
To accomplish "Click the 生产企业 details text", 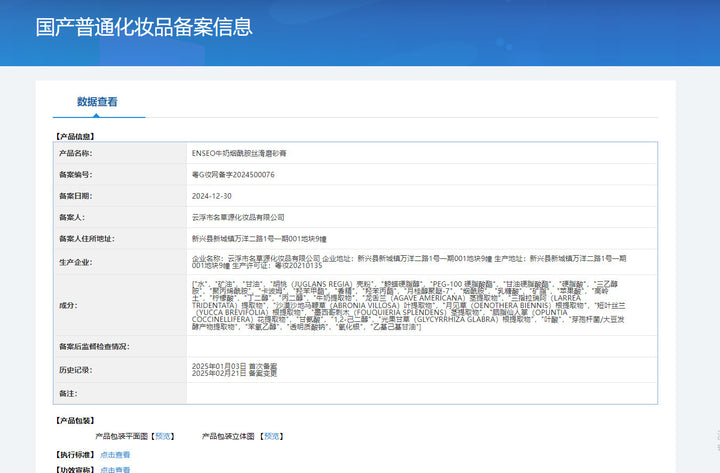I will [x=409, y=262].
